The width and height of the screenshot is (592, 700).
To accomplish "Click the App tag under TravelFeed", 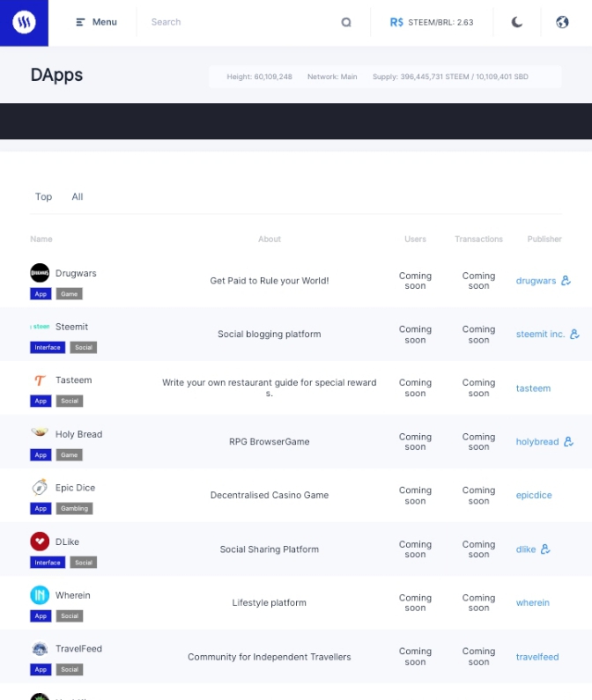I will coord(41,670).
